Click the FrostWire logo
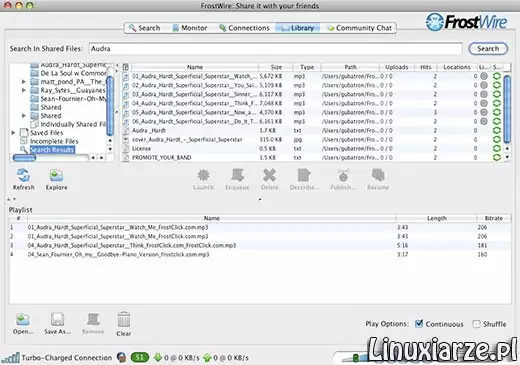The width and height of the screenshot is (520, 365). (466, 22)
